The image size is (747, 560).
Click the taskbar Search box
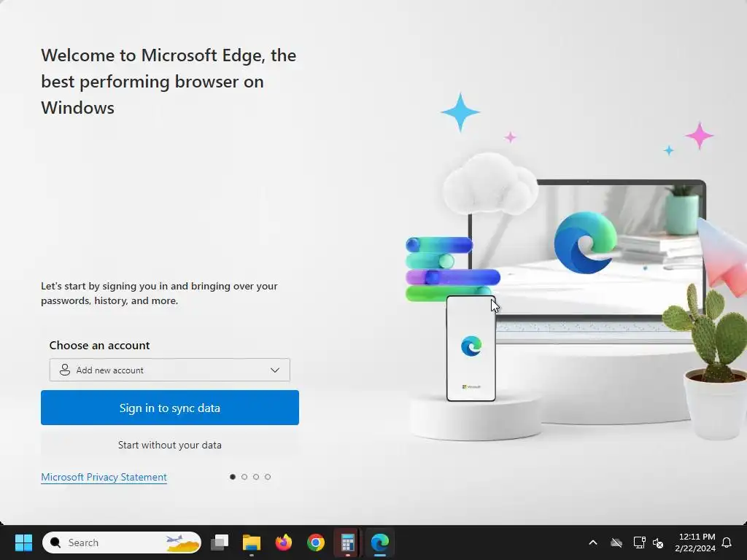tap(122, 542)
